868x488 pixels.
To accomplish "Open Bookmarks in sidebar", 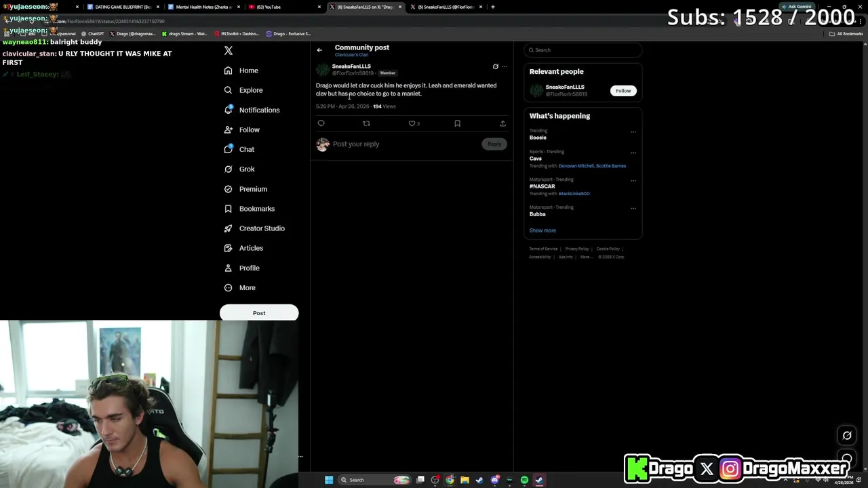I will click(250, 209).
